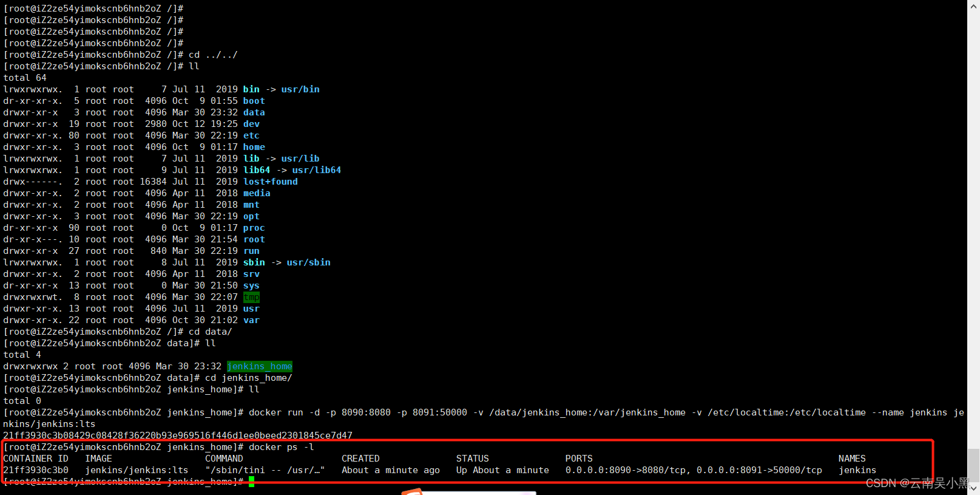
Task: Click the IMAGE column header
Action: click(x=98, y=459)
